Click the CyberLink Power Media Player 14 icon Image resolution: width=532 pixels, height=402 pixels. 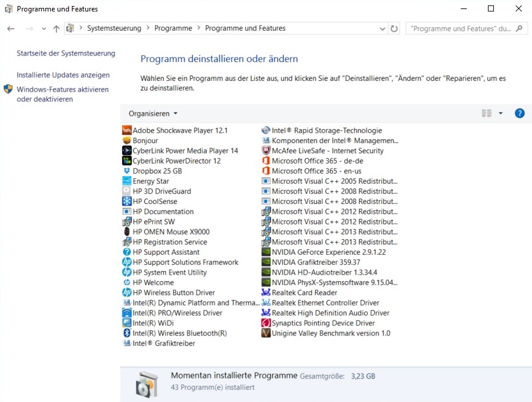[127, 151]
